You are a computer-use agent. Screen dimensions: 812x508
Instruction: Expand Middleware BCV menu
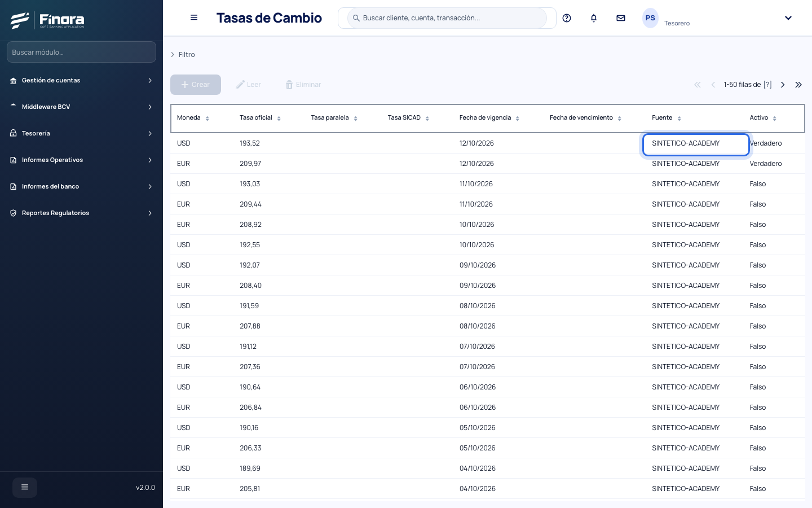point(81,107)
